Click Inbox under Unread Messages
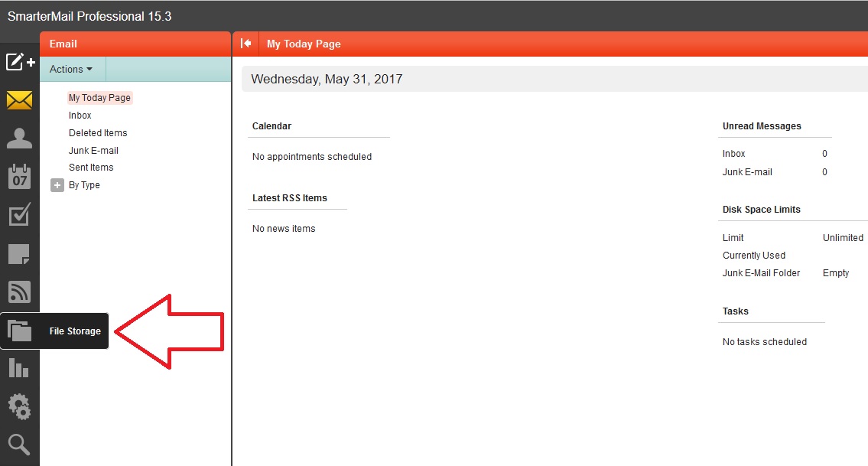868x466 pixels. coord(734,154)
